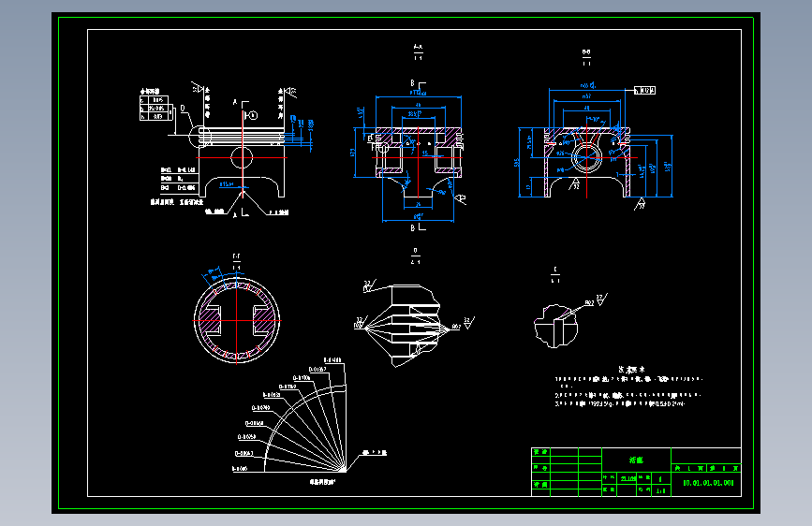The width and height of the screenshot is (812, 526).
Task: Select the geometric tolerance frame beside B-B view
Action: tap(644, 91)
